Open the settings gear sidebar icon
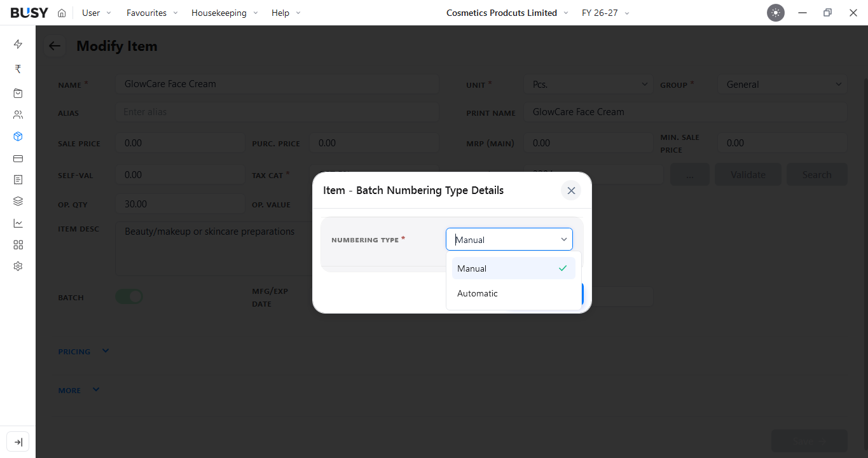Viewport: 868px width, 458px height. pos(18,267)
